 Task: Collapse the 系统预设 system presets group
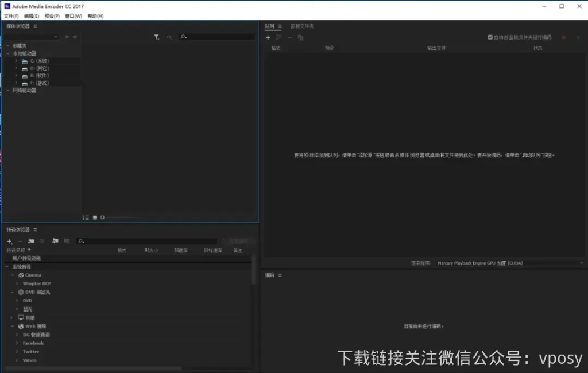pyautogui.click(x=7, y=266)
